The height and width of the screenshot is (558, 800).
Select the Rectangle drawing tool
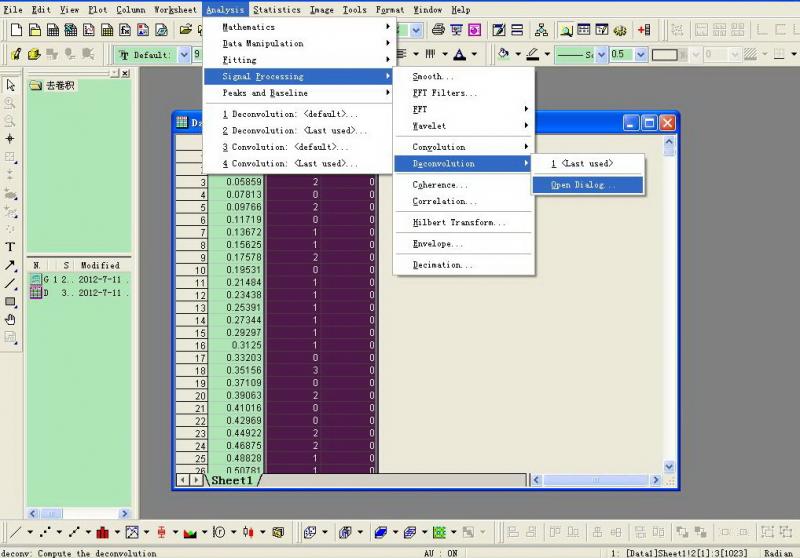[x=10, y=301]
